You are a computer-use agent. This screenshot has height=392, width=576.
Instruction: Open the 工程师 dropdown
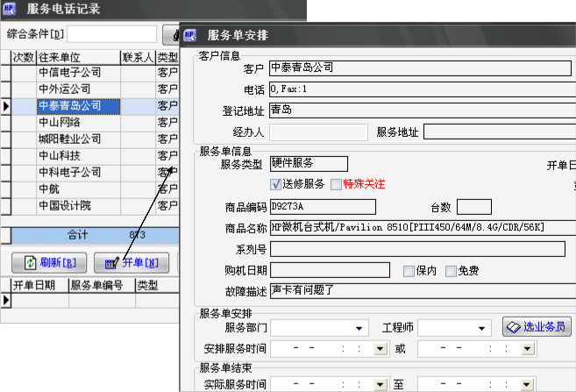tap(481, 328)
